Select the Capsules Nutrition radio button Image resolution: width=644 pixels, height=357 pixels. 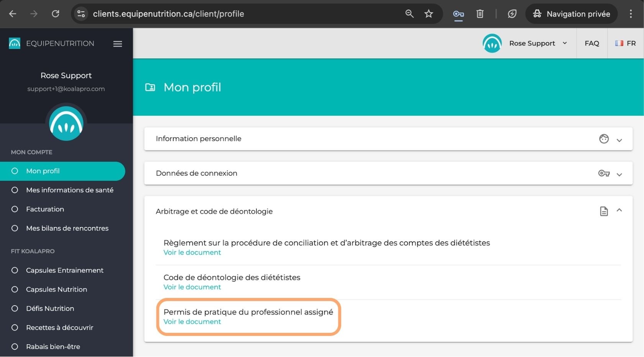(15, 289)
